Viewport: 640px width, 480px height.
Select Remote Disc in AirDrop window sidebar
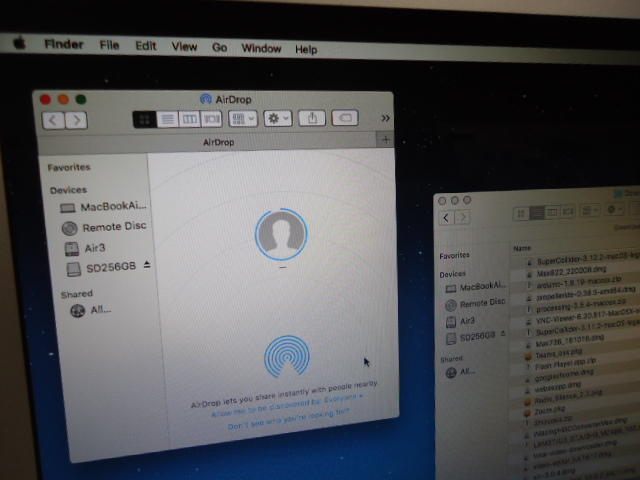(104, 227)
